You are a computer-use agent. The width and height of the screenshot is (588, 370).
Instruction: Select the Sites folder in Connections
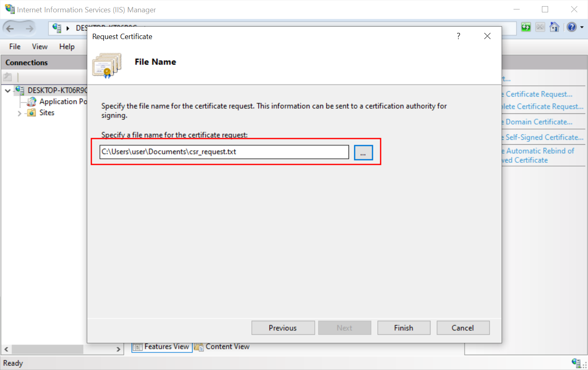[47, 113]
